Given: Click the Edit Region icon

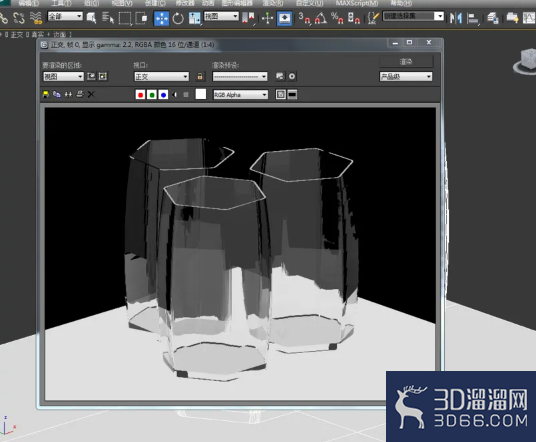Looking at the screenshot, I should tap(91, 76).
